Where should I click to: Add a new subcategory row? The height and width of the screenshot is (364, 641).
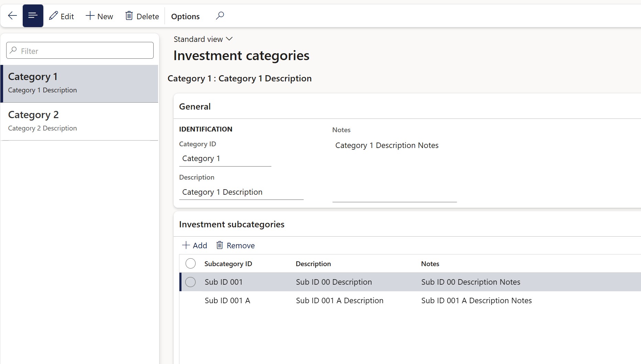[x=195, y=246]
